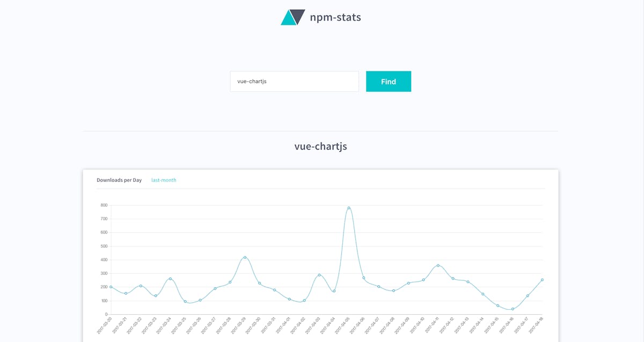The width and height of the screenshot is (644, 342).
Task: Click the 800 mark on the y-axis
Action: [x=105, y=205]
